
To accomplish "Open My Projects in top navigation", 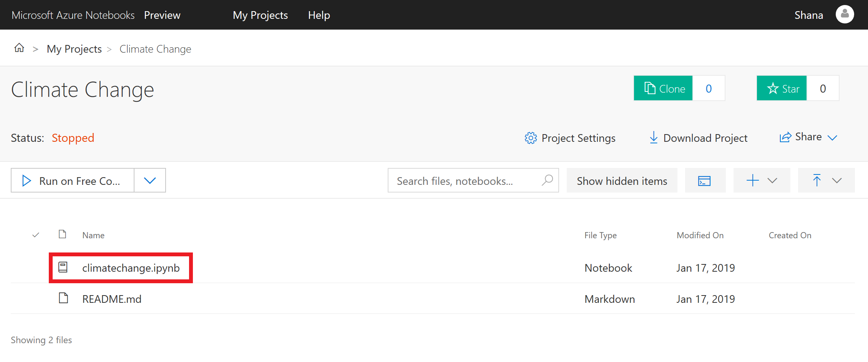I will (x=260, y=15).
